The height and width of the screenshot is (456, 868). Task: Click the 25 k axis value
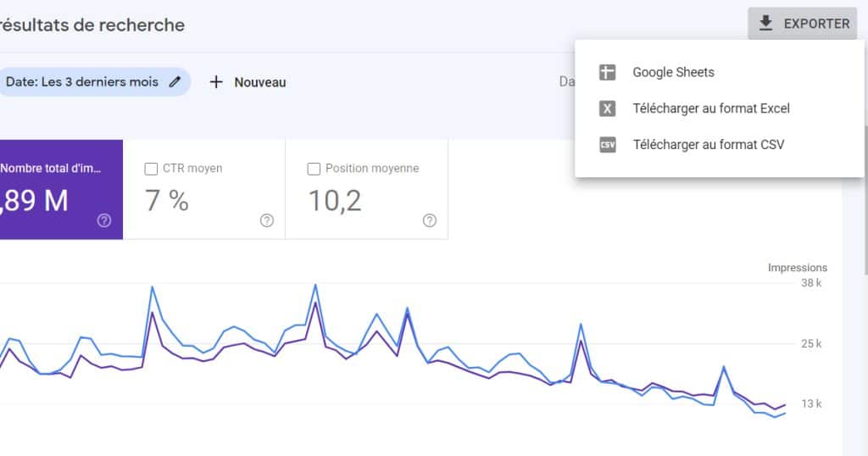[x=811, y=343]
